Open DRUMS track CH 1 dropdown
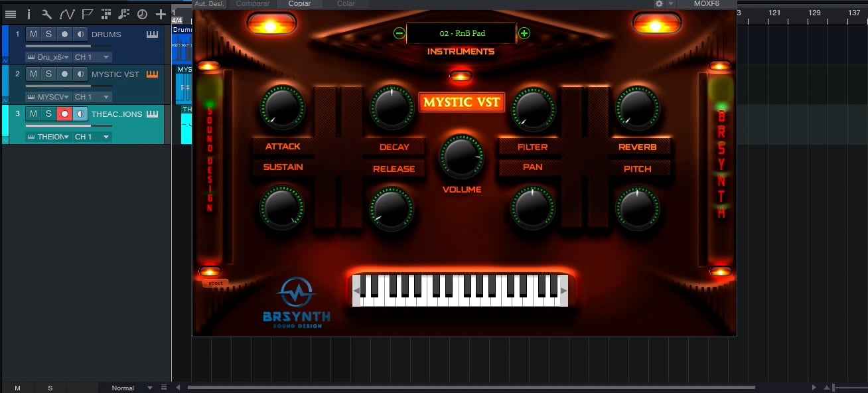This screenshot has height=393, width=868. [x=92, y=57]
